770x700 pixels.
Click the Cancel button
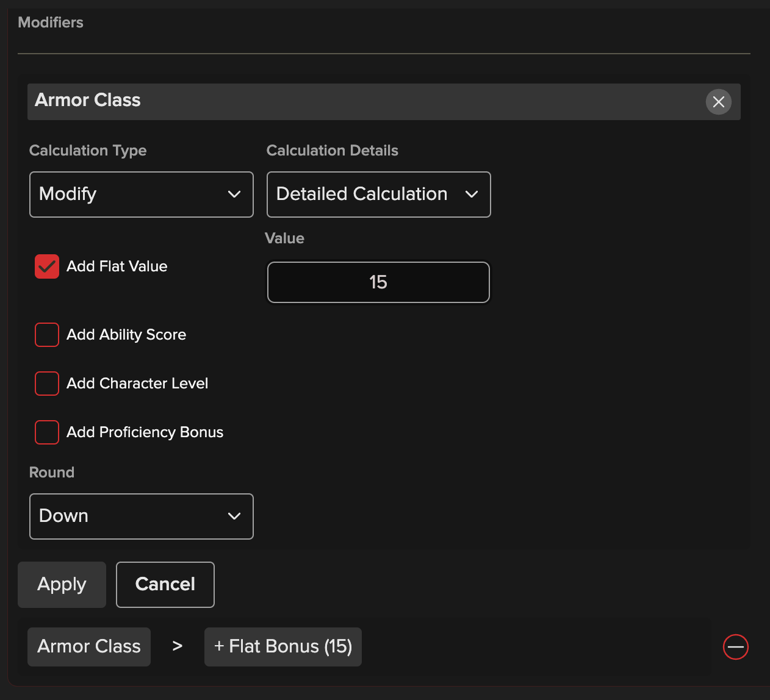(165, 584)
